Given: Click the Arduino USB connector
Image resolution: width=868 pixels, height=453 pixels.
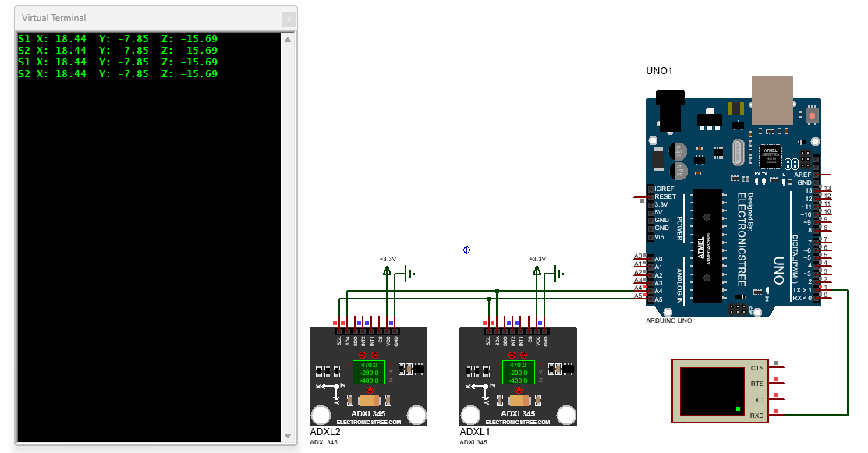Looking at the screenshot, I should pyautogui.click(x=772, y=99).
